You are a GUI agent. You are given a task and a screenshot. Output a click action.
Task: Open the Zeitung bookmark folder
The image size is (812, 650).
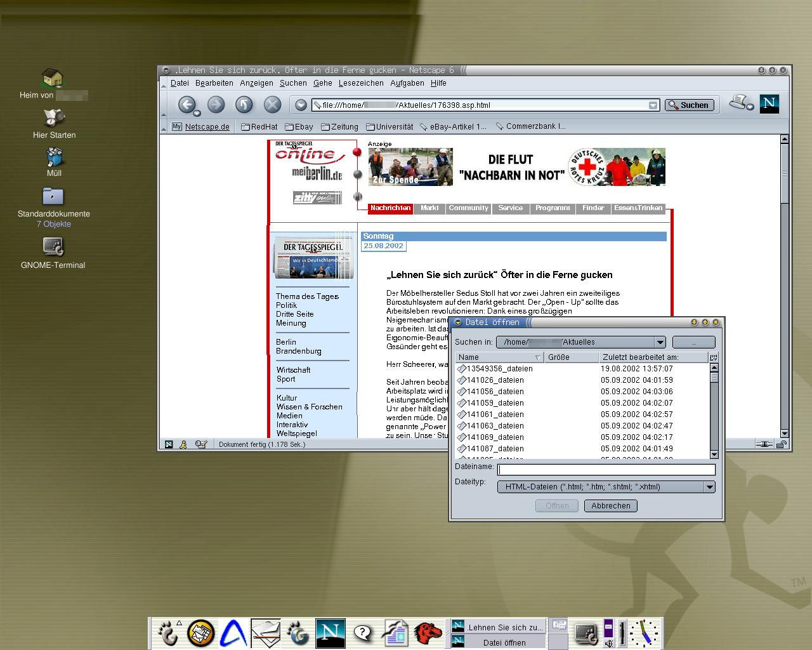(x=340, y=127)
